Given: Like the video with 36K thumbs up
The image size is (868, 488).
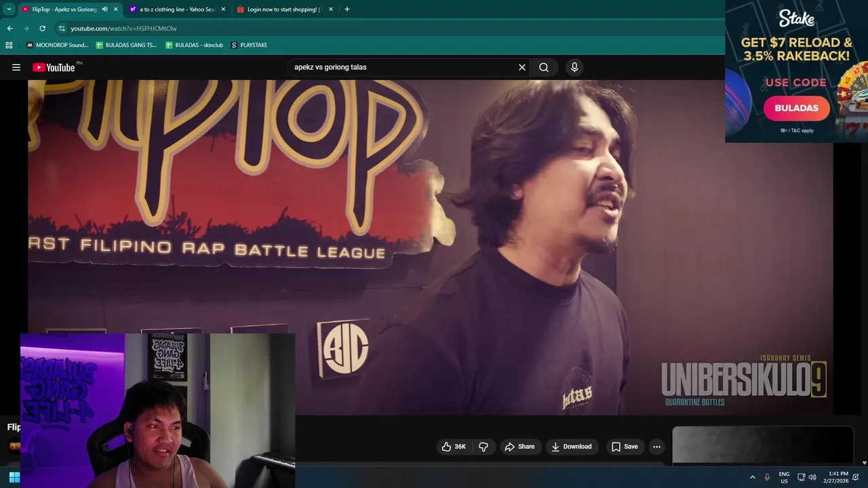Looking at the screenshot, I should pos(454,447).
